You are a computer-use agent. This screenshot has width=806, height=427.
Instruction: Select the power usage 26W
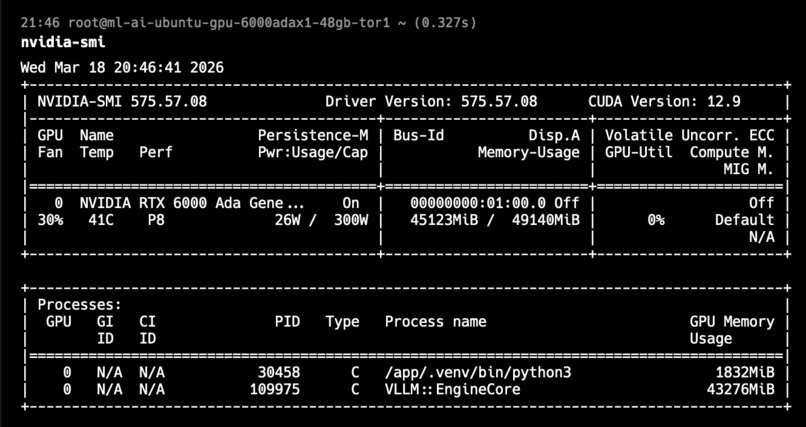287,220
